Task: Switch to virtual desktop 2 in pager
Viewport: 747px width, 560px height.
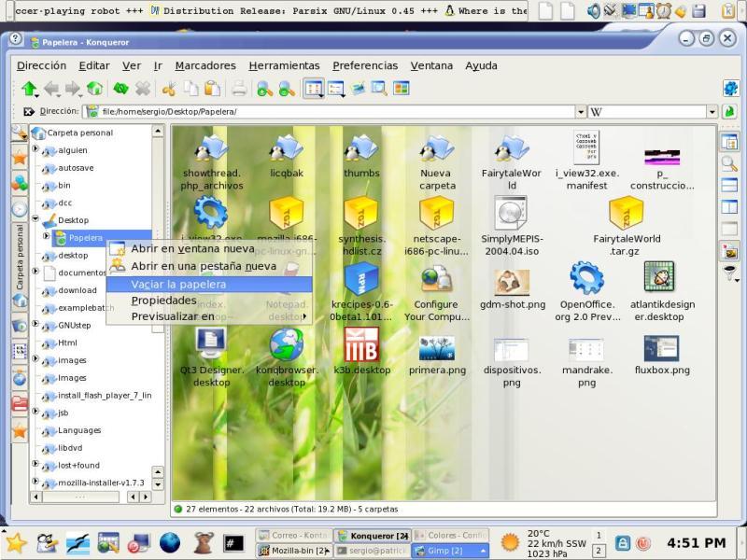Action: [x=598, y=551]
